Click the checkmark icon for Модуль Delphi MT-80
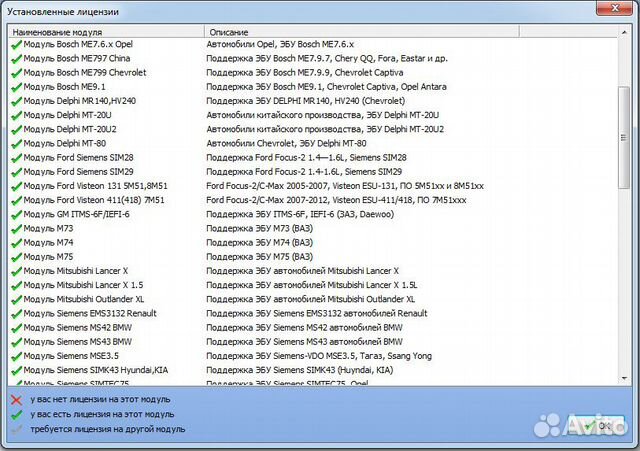Viewport: 640px width, 451px height. click(x=16, y=144)
